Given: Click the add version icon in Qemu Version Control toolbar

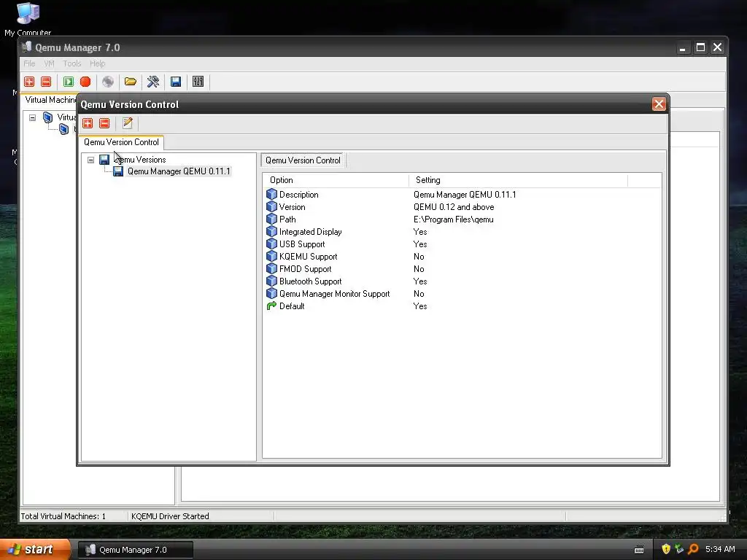Looking at the screenshot, I should point(88,123).
